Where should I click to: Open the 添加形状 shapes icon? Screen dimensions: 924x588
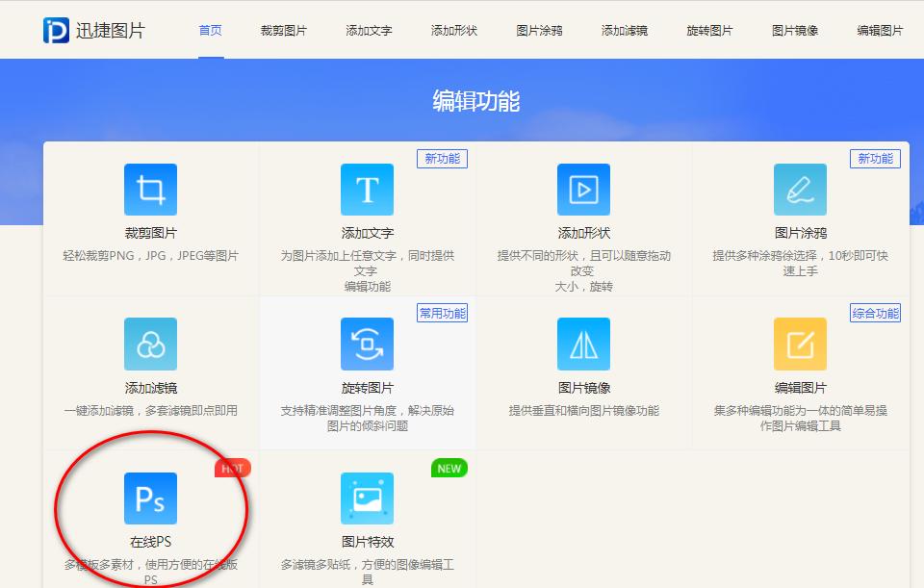click(x=582, y=189)
